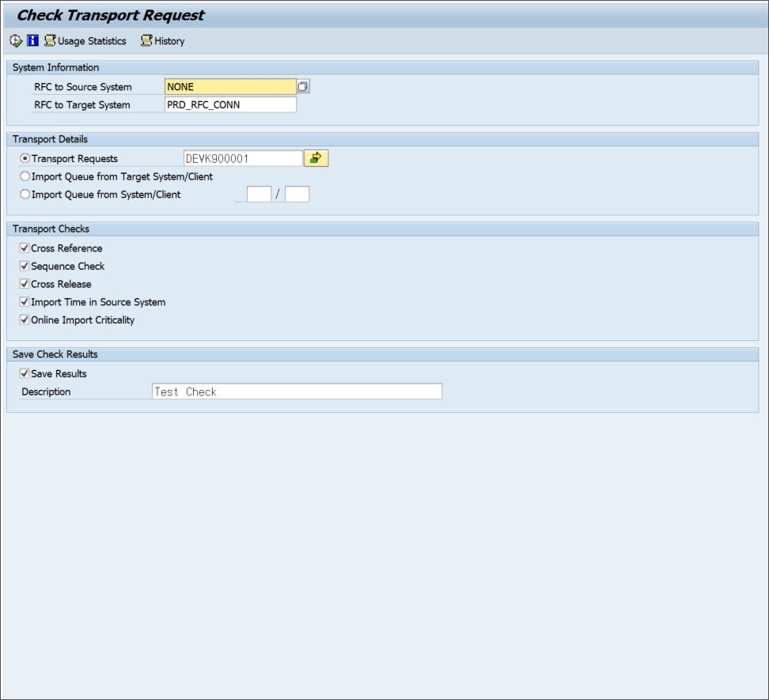Select the Transport Requests radio button

click(25, 158)
